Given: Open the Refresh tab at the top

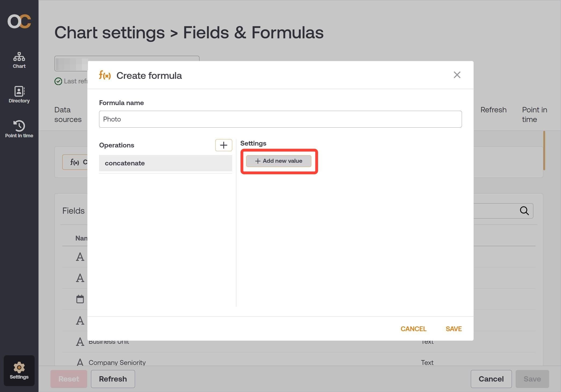Looking at the screenshot, I should 493,110.
